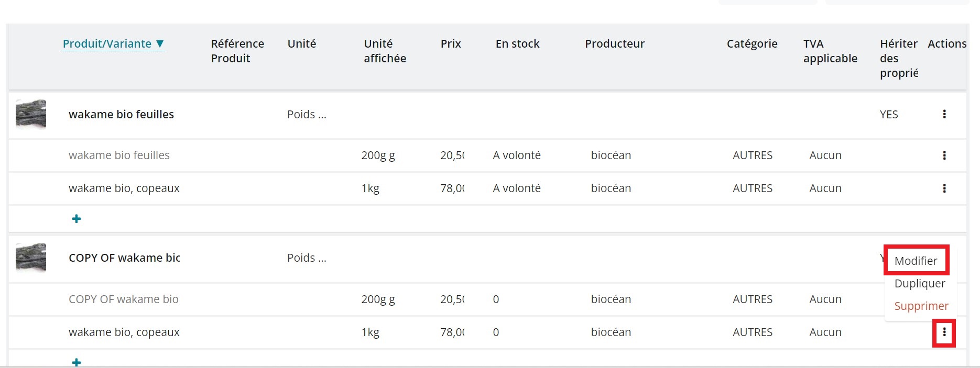Viewport: 980px width, 368px height.
Task: Click Supprimer in the actions menu
Action: point(921,306)
